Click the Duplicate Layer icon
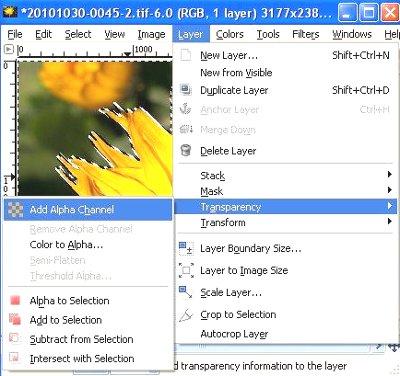The width and height of the screenshot is (400, 376). coord(186,89)
